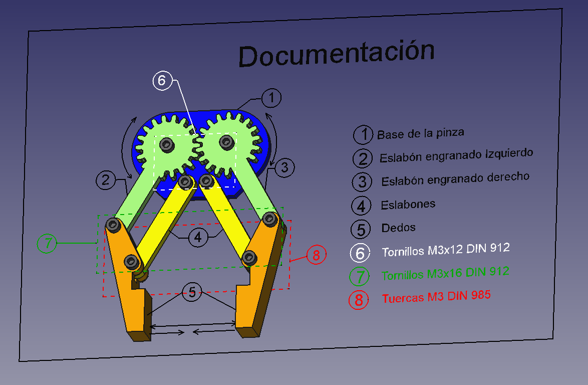Screen dimensions: 588x385
Task: Select callout balloon 5 between the fingers
Action: 192,292
